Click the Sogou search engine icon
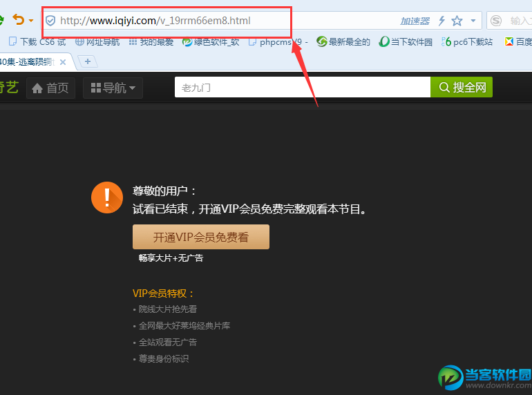This screenshot has width=532, height=395. (x=496, y=21)
